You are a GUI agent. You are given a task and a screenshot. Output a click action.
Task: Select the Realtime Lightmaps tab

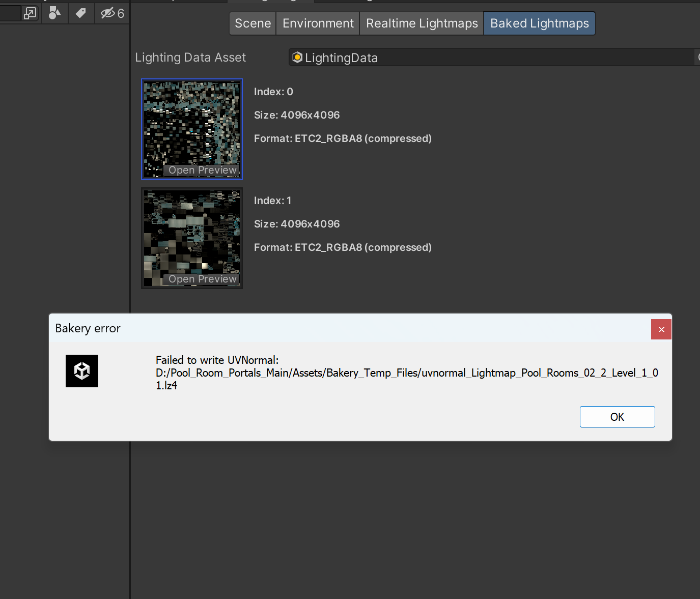click(x=421, y=23)
